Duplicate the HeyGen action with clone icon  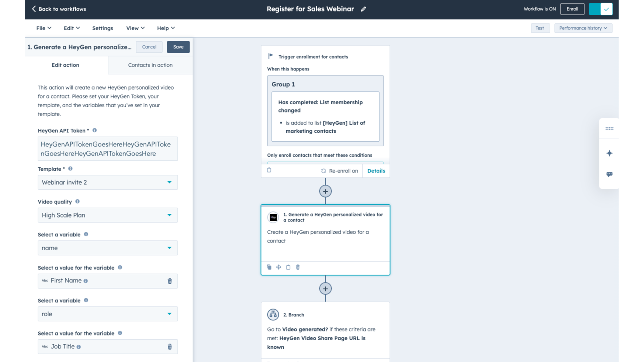269,267
